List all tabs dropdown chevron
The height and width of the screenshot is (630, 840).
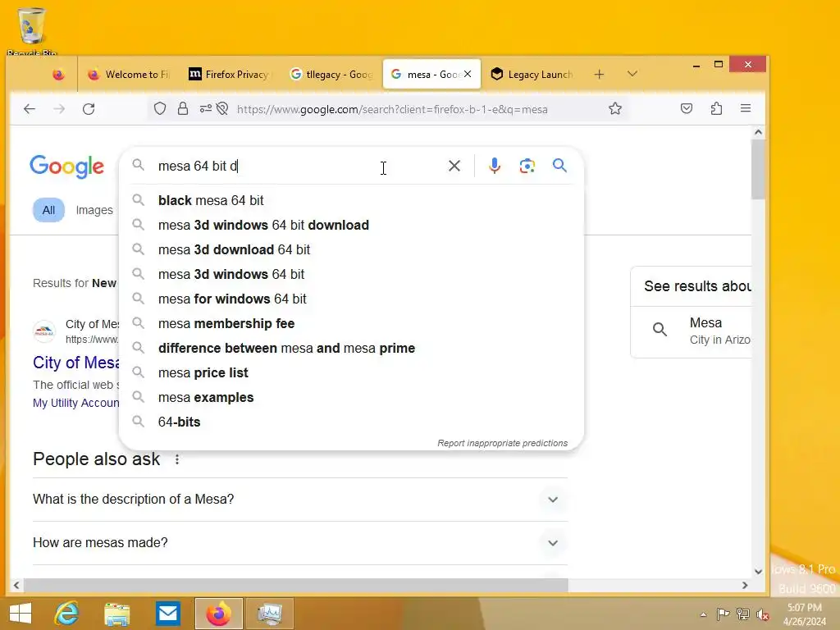pos(632,74)
